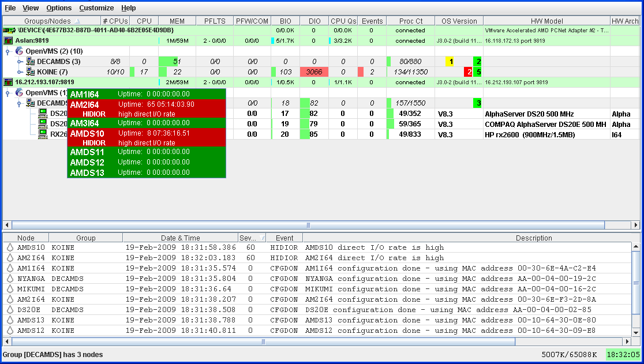Click the event icon for DS20E row
This screenshot has width=644, height=364.
(x=10, y=309)
